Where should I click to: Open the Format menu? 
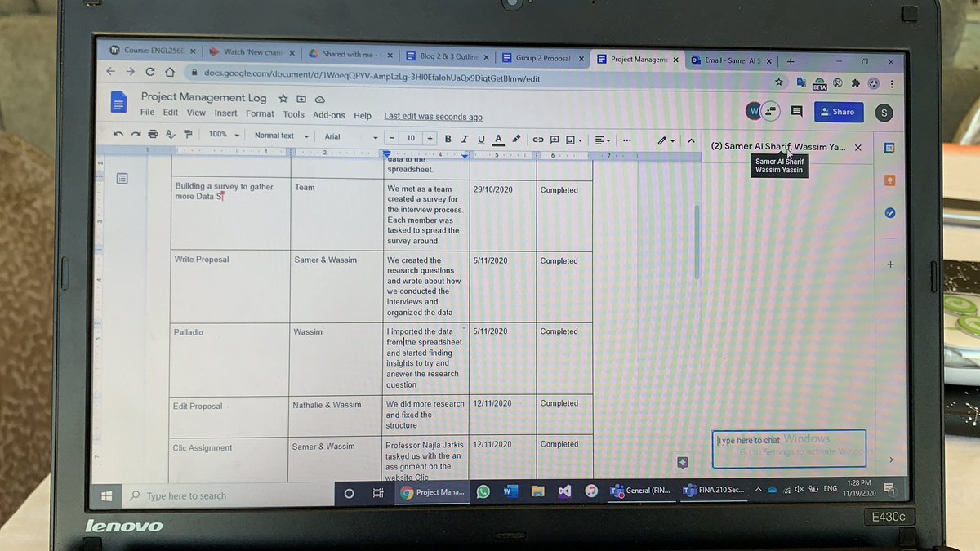pos(260,113)
